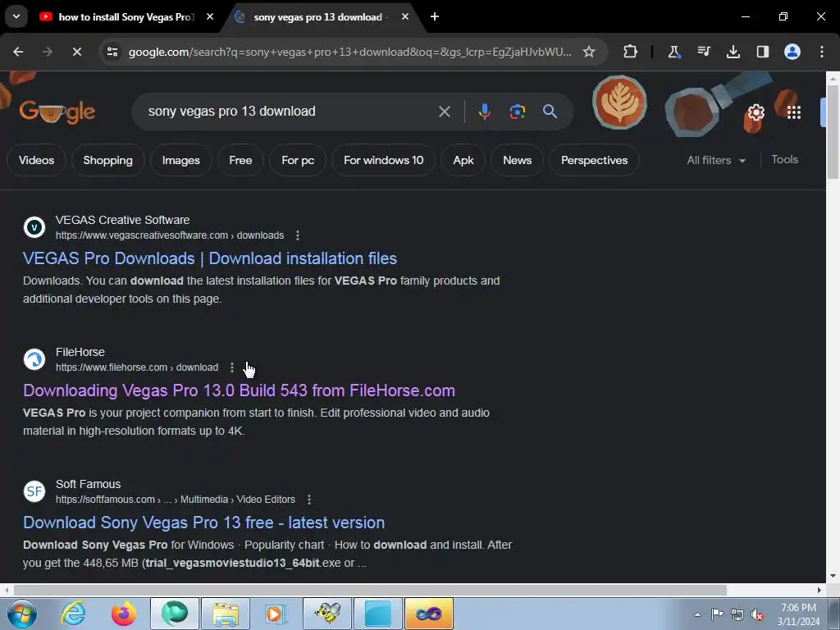This screenshot has width=840, height=630.
Task: Open Chrome downloads icon
Action: click(x=733, y=52)
